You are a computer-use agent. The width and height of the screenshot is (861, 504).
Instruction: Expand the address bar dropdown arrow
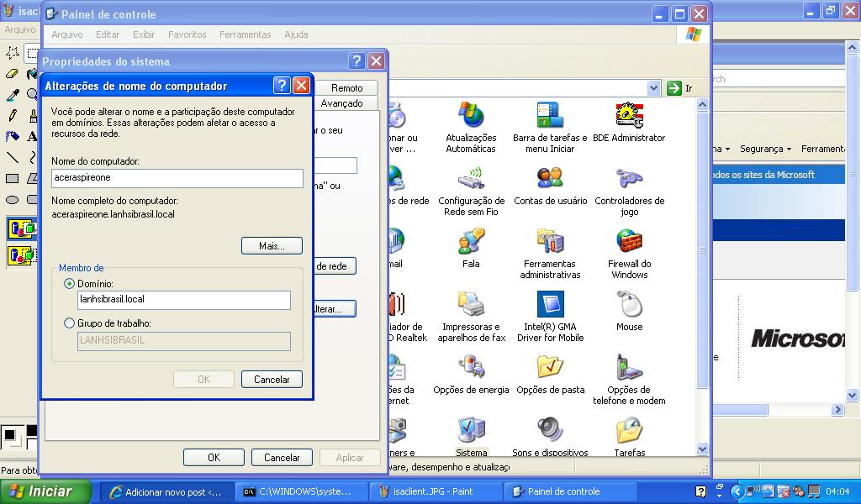point(654,88)
